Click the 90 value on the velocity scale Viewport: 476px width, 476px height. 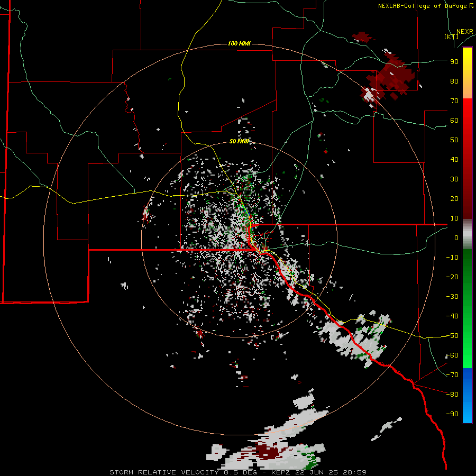coord(454,62)
